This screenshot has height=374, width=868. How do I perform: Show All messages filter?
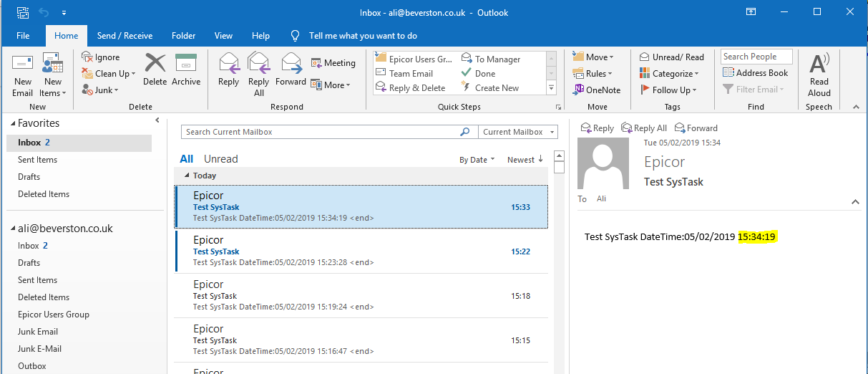[187, 159]
